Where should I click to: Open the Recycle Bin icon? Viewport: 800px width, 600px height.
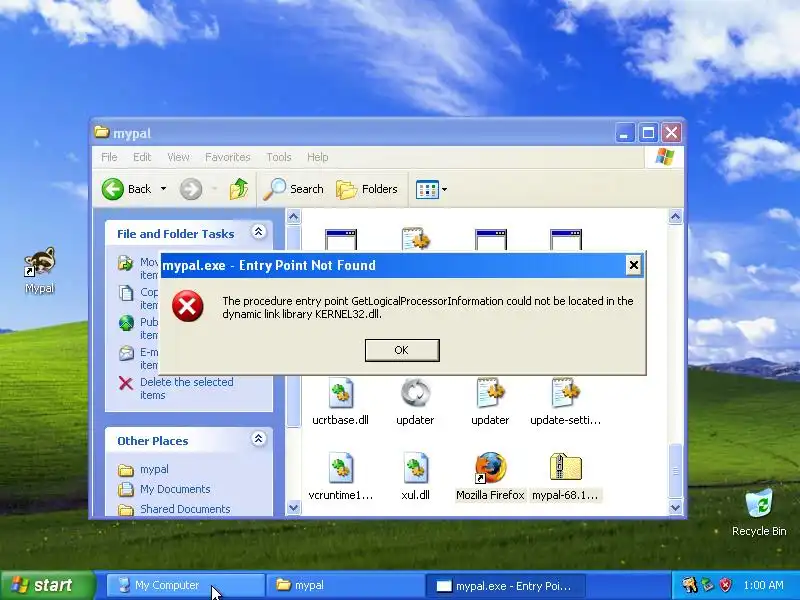(x=759, y=512)
